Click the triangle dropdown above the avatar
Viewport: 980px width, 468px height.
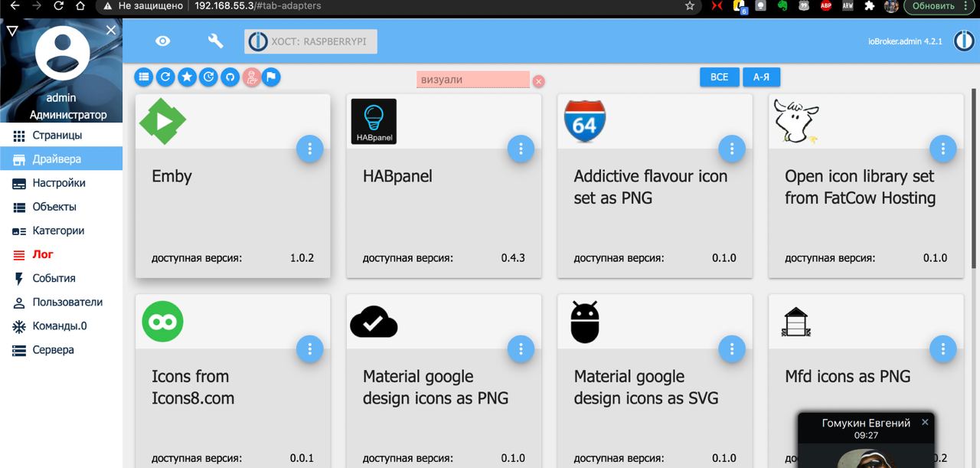point(11,31)
